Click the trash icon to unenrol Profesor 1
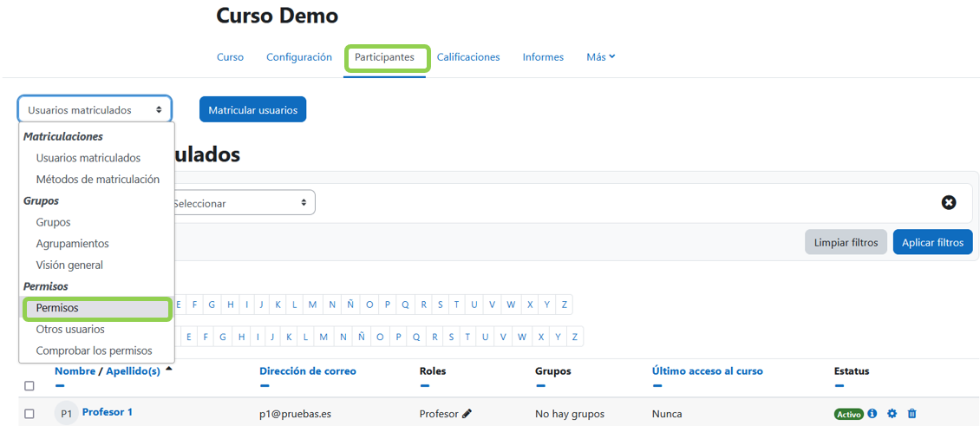Screen dimensions: 980x426 [x=911, y=414]
